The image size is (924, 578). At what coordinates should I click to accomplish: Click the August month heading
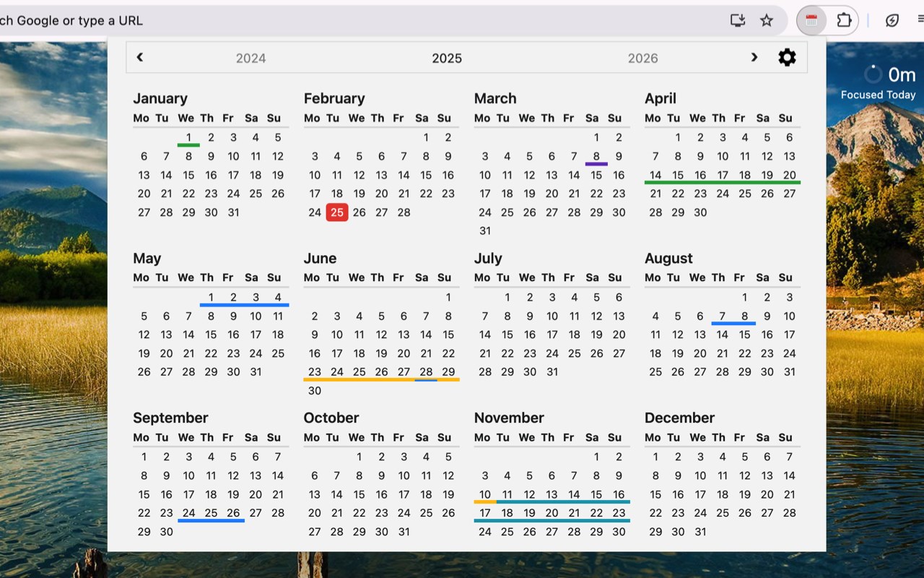(668, 258)
